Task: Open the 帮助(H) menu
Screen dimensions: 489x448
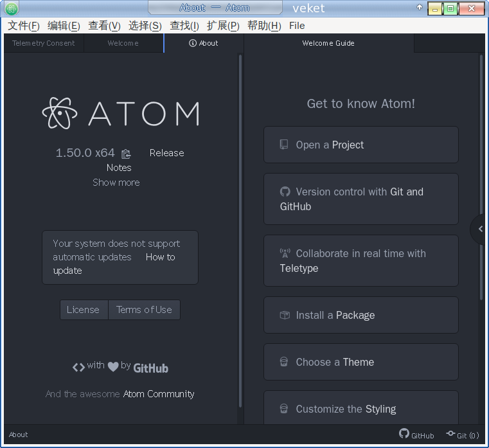Action: click(x=264, y=26)
